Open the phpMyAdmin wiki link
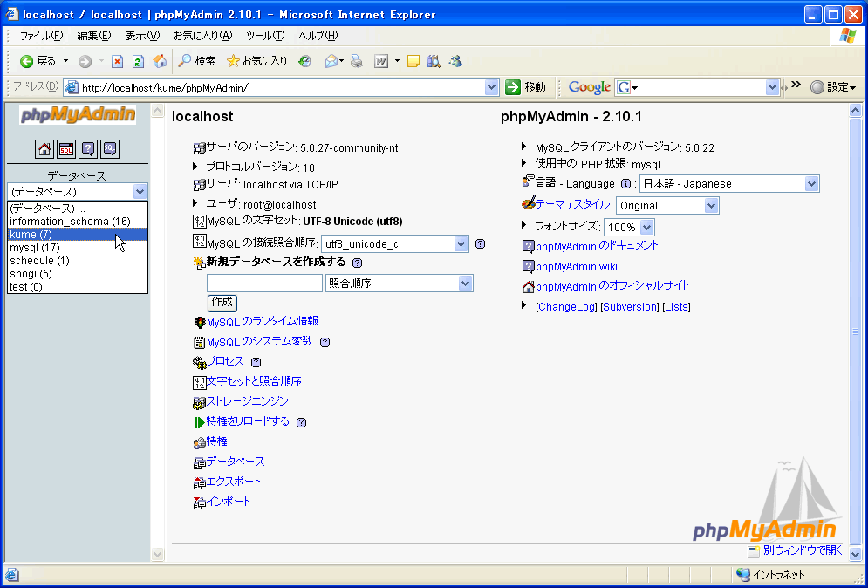The width and height of the screenshot is (868, 588). (577, 267)
